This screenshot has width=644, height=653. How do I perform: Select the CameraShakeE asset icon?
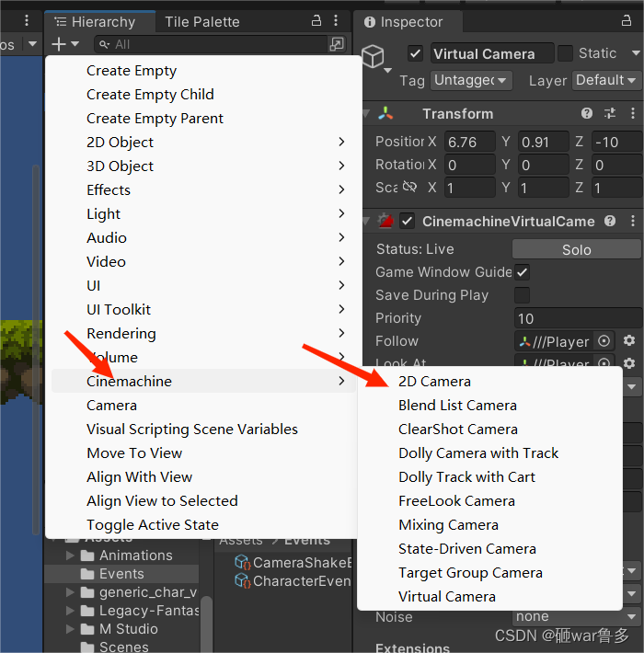click(243, 562)
